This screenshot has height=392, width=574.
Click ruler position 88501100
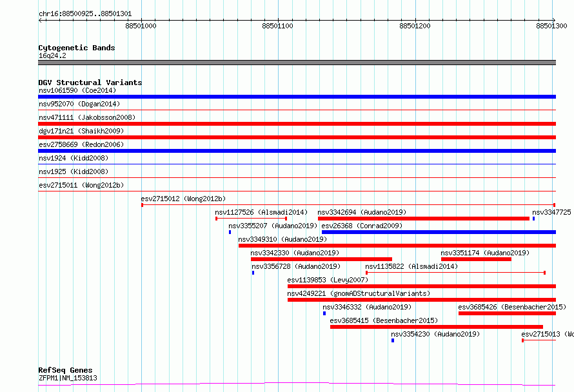(x=277, y=26)
